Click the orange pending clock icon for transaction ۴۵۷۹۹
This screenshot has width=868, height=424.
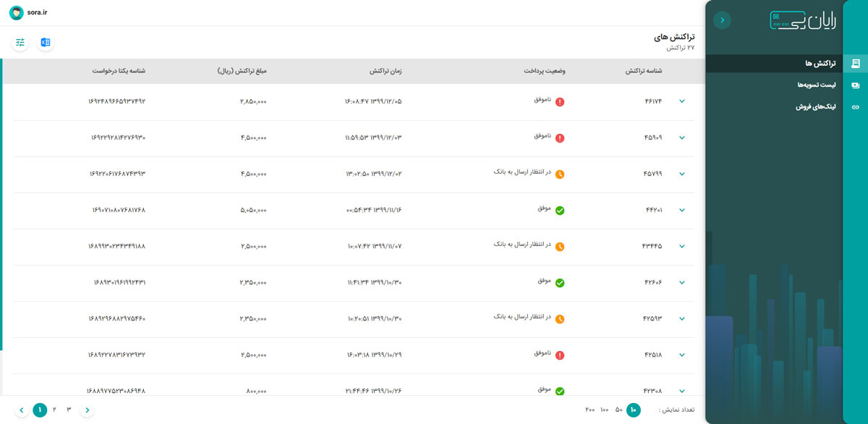coord(560,174)
